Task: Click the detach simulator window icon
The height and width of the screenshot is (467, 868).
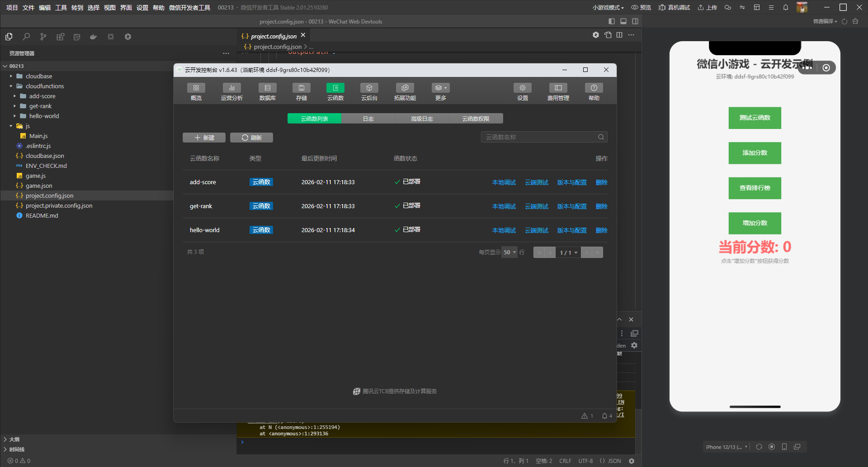Action: click(797, 447)
